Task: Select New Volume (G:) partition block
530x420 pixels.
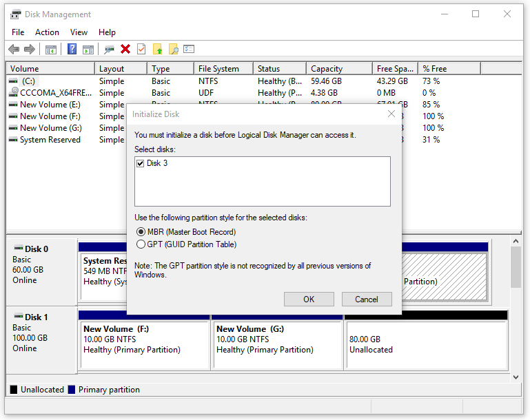Action: (x=277, y=344)
